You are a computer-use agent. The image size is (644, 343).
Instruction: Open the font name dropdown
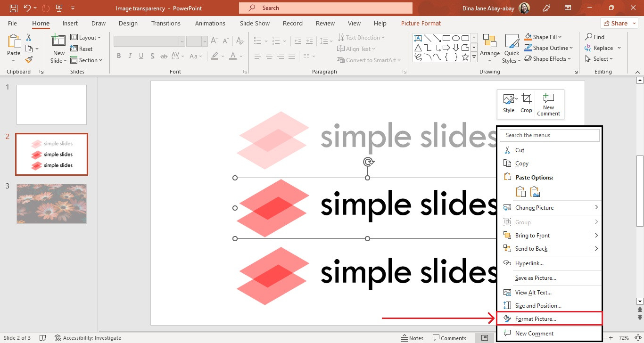[182, 41]
